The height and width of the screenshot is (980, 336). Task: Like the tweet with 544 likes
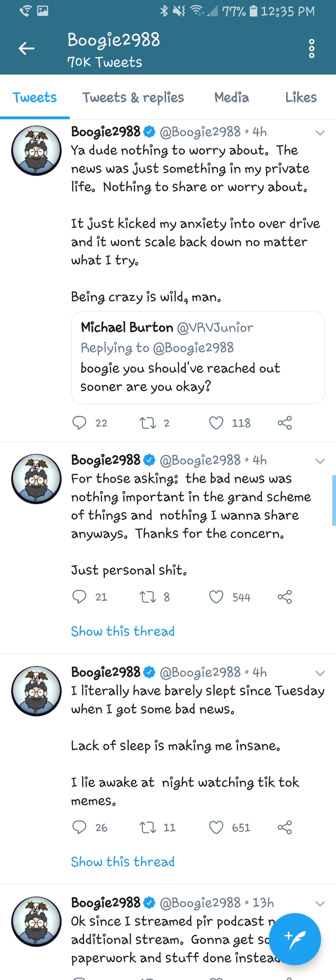(x=216, y=596)
